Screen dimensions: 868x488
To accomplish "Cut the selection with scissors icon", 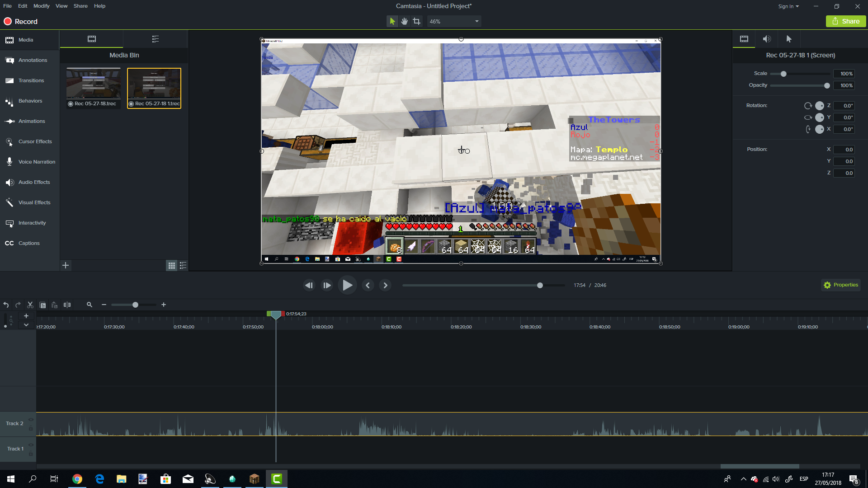I will point(30,305).
